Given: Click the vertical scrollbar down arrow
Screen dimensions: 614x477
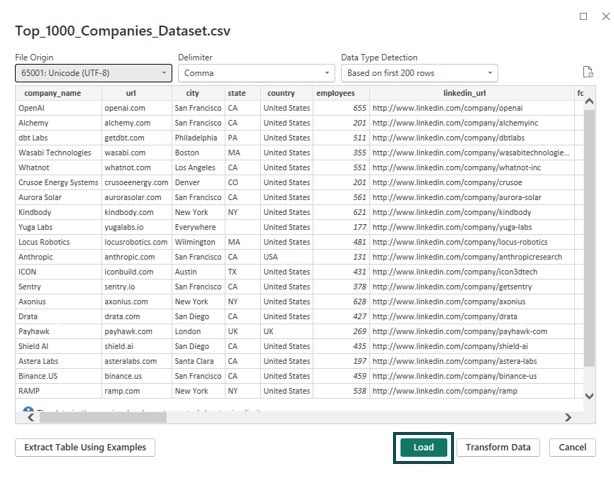Looking at the screenshot, I should pyautogui.click(x=589, y=396).
